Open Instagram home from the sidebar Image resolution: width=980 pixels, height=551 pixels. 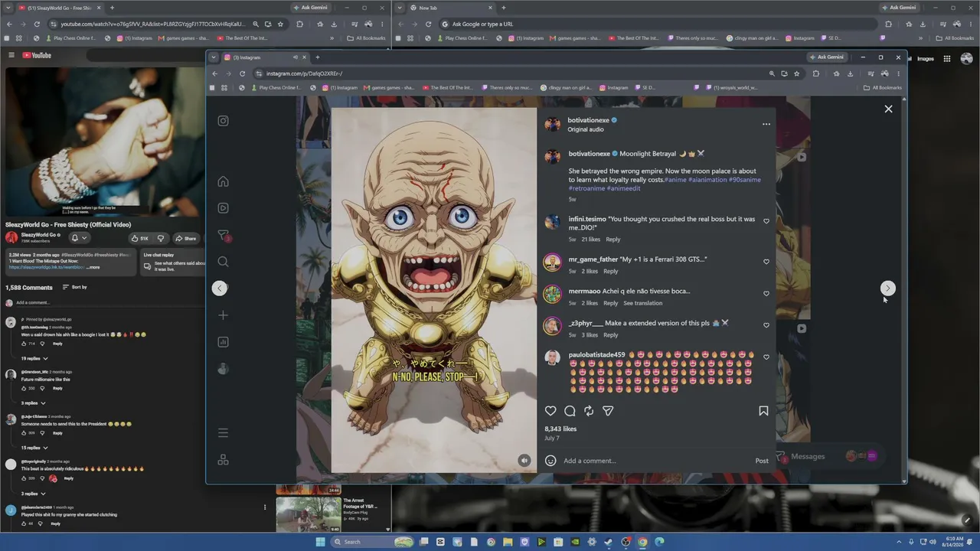tap(223, 181)
